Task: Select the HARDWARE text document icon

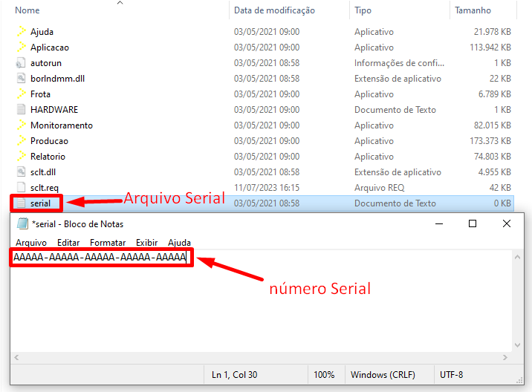Action: tap(22, 110)
